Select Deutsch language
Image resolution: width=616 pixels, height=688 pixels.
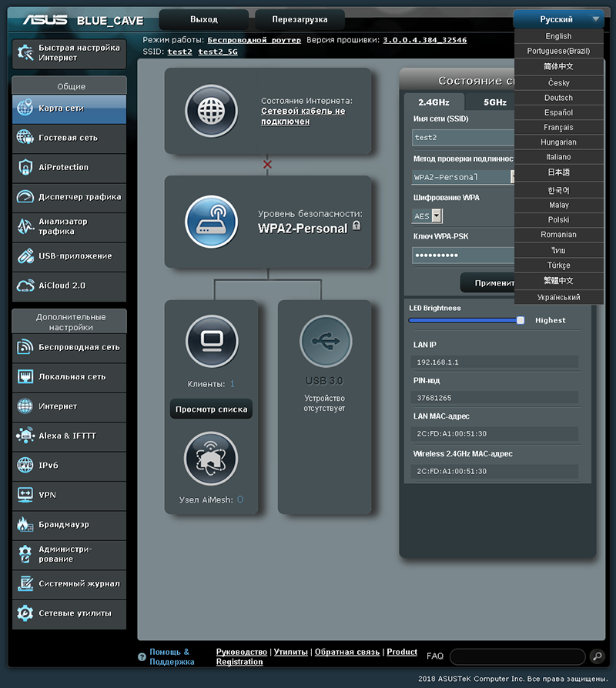(x=558, y=98)
